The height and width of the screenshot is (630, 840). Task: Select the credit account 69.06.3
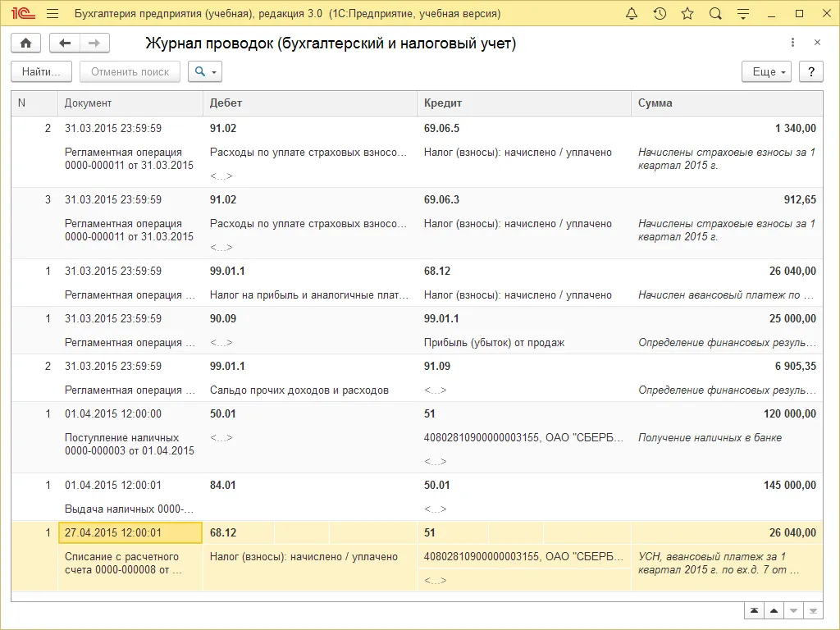pyautogui.click(x=442, y=200)
